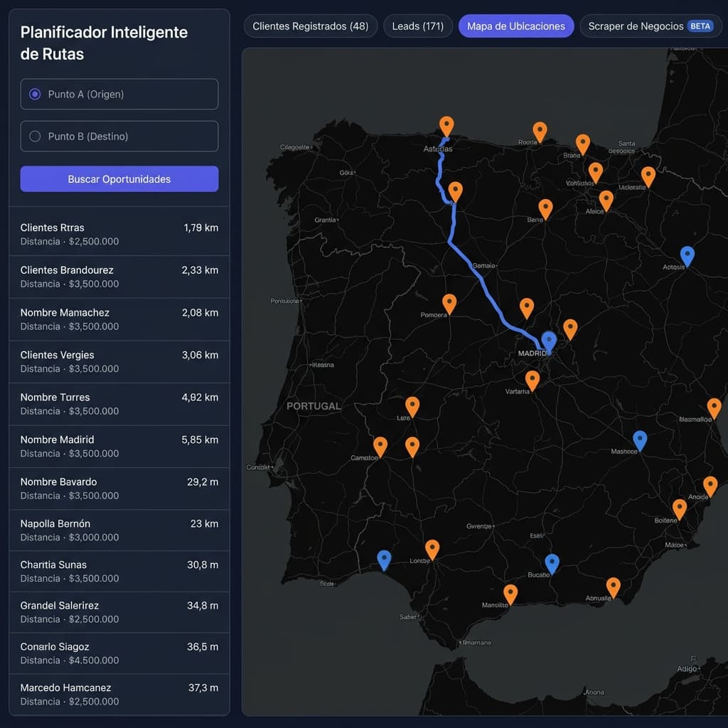Click the orange pin at Vonsuhds
This screenshot has height=728, width=728.
pos(595,173)
